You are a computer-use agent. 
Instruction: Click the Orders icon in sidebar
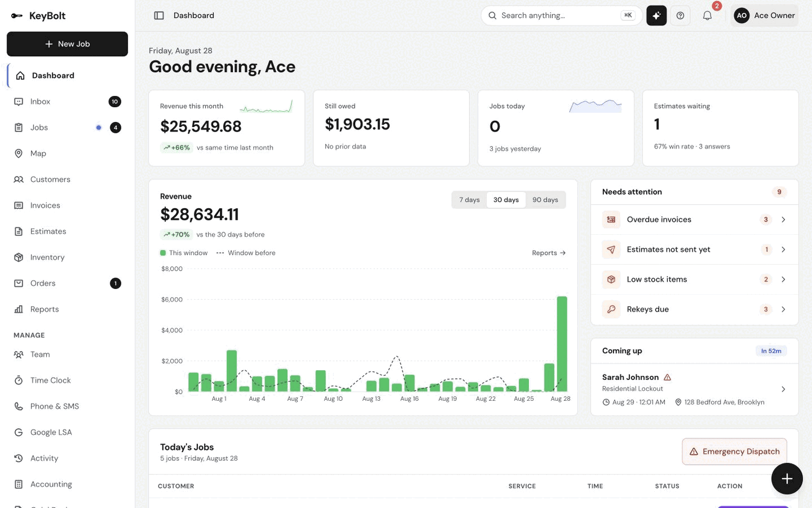[x=19, y=283]
